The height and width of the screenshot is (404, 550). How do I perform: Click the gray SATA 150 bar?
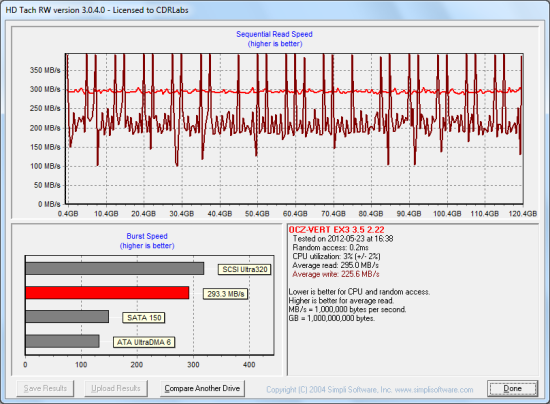pyautogui.click(x=67, y=316)
